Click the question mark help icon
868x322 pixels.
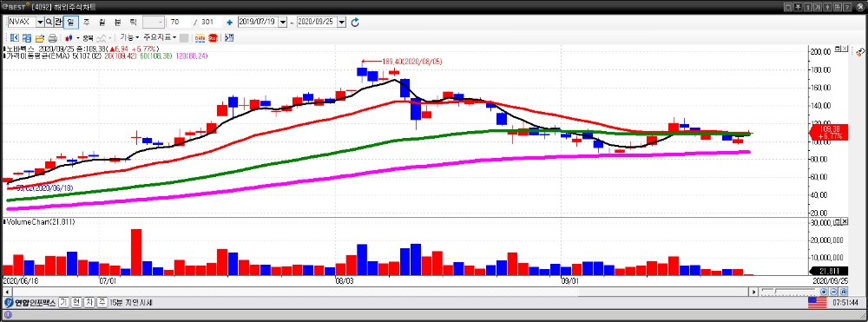point(847,7)
